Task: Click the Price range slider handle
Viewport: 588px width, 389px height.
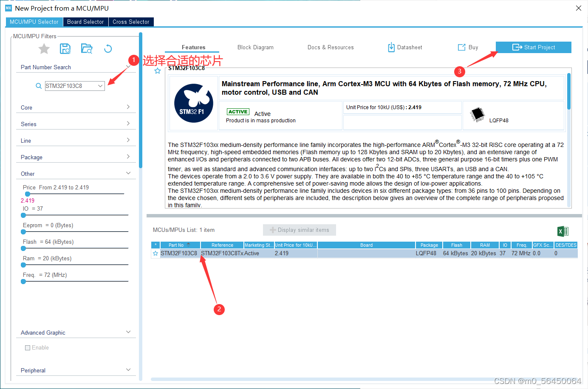Action: [x=28, y=194]
